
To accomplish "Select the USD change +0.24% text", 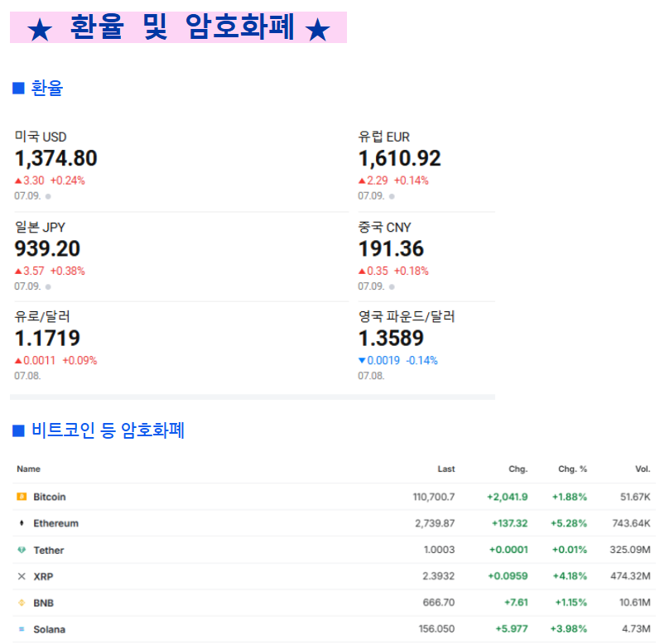I will pos(68,181).
